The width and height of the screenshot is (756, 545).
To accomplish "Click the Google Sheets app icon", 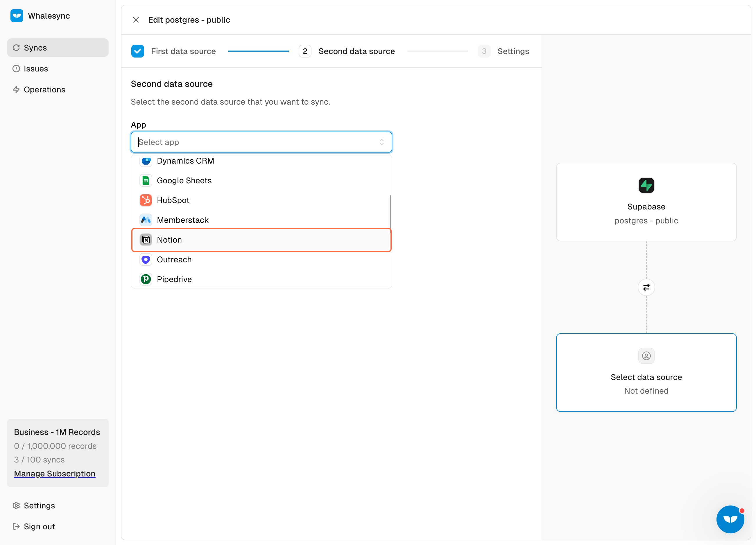I will (x=146, y=180).
